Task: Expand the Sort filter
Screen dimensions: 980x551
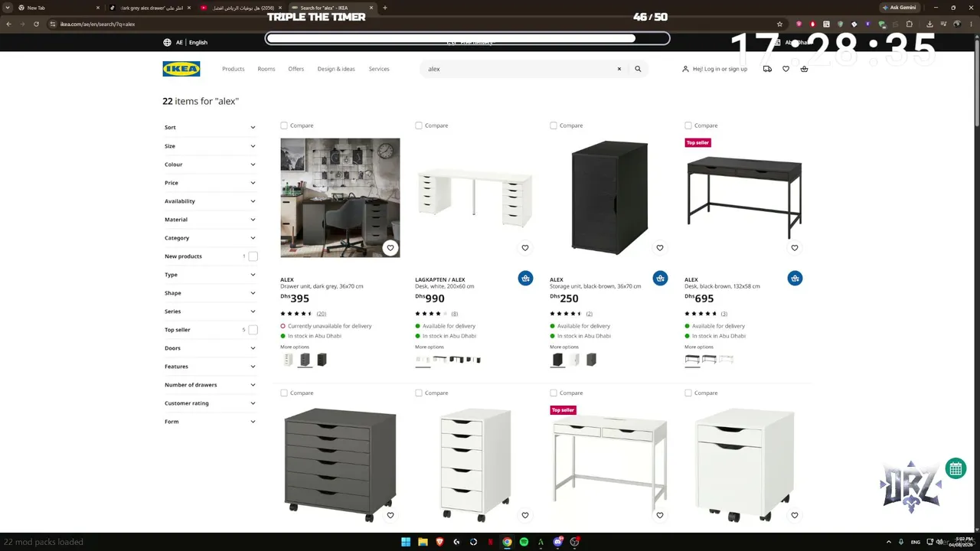Action: point(211,128)
